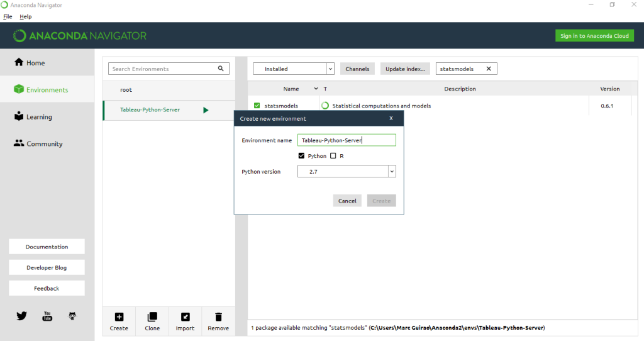Screen dimensions: 644x341
Task: Open the Developer Blog link button
Action: point(47,267)
